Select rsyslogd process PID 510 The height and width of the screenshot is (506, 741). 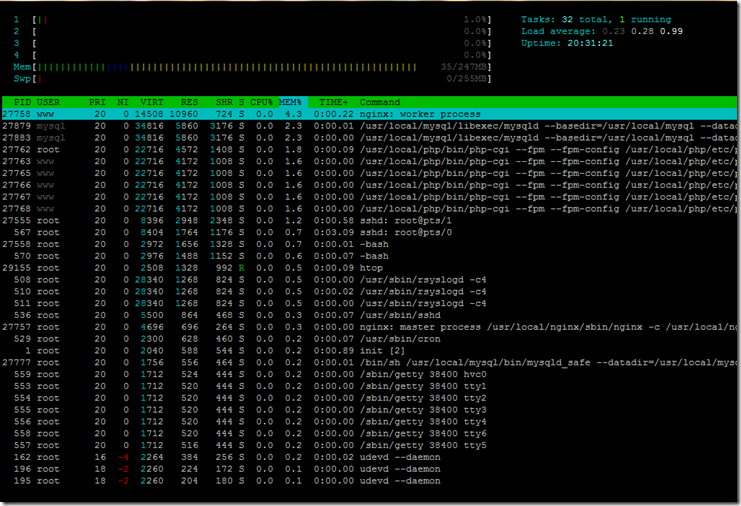[x=369, y=291]
